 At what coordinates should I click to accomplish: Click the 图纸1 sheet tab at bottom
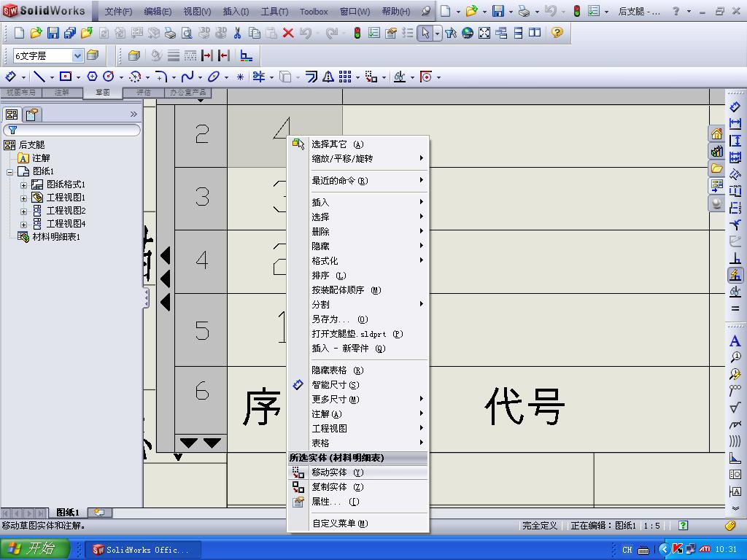coord(68,513)
